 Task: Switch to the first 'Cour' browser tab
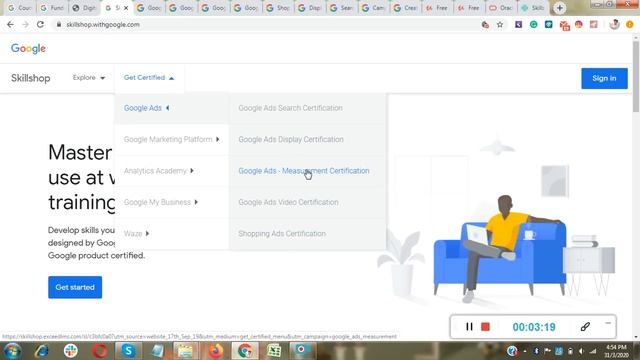pyautogui.click(x=20, y=8)
